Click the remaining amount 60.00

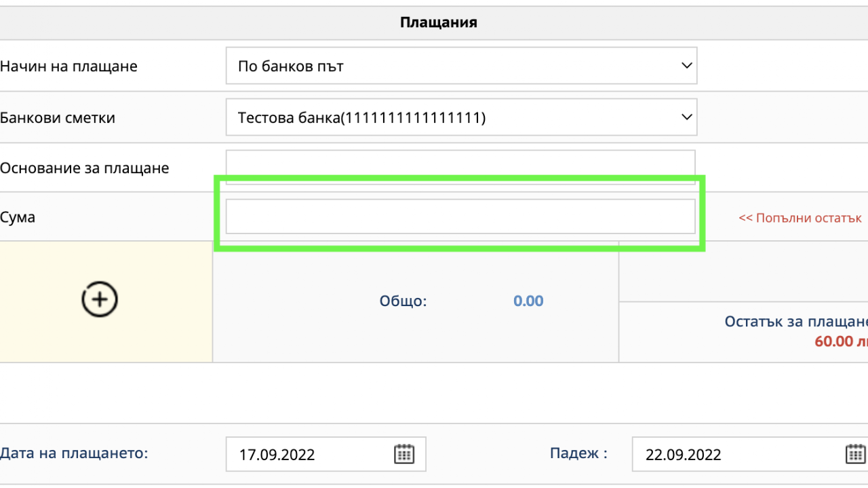click(841, 341)
